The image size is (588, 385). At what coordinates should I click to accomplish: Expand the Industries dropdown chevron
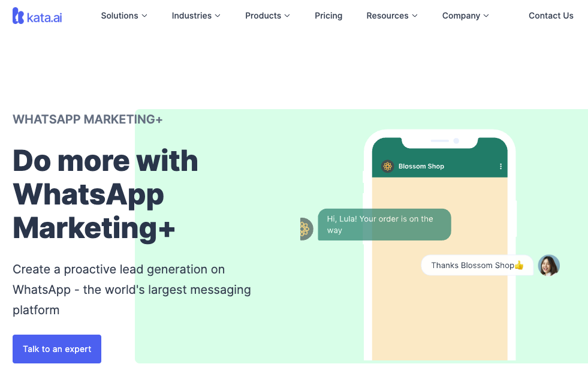[218, 16]
